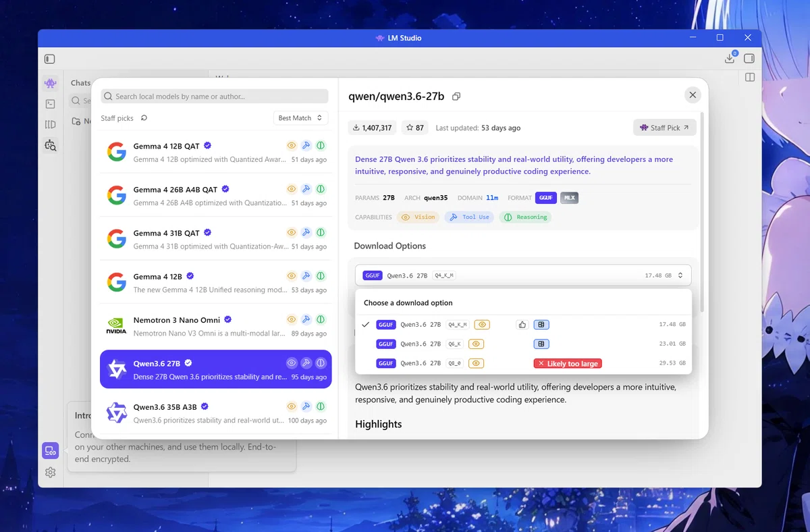Click the model search input field
Image resolution: width=810 pixels, height=532 pixels.
(215, 97)
